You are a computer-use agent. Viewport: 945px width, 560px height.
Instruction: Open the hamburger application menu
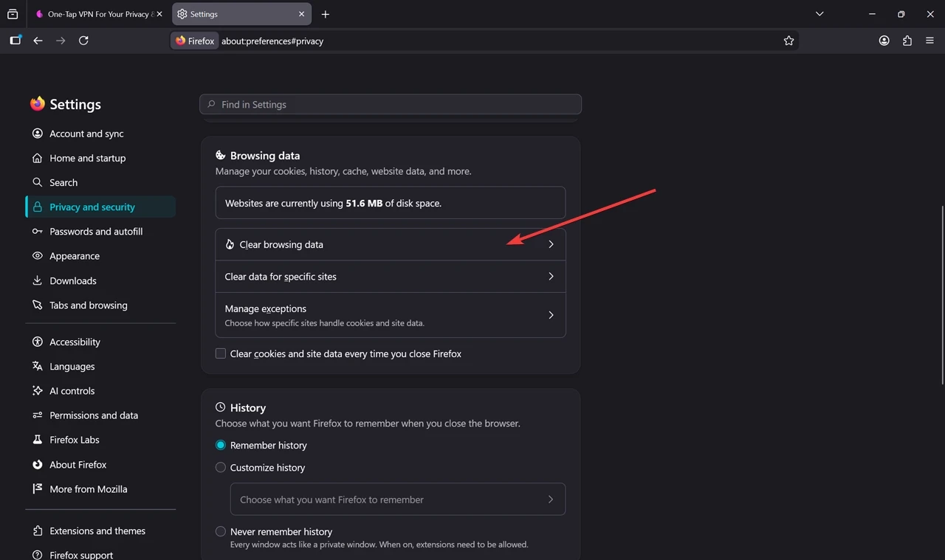(929, 41)
